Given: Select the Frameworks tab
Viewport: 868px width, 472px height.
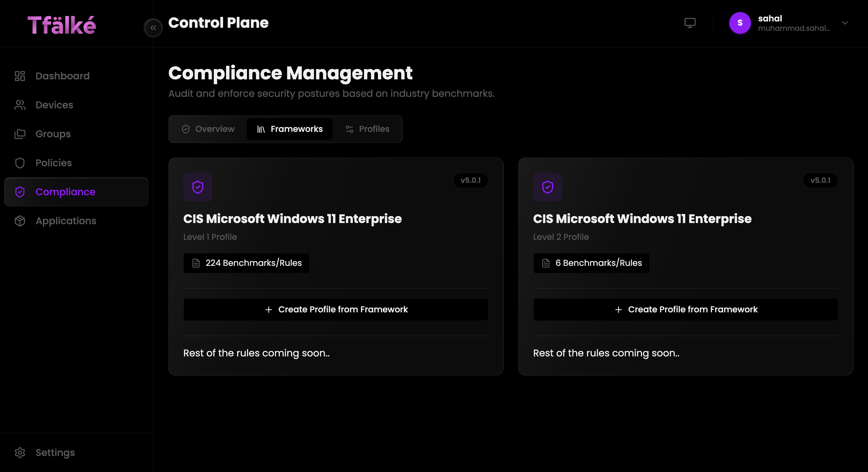Looking at the screenshot, I should pos(290,129).
